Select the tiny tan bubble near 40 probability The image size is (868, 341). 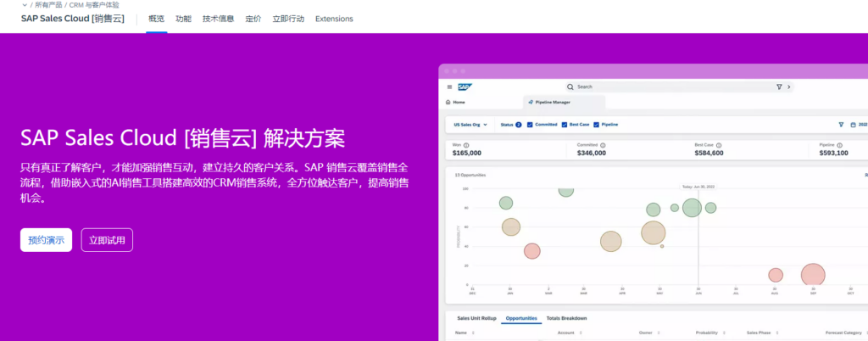click(662, 246)
